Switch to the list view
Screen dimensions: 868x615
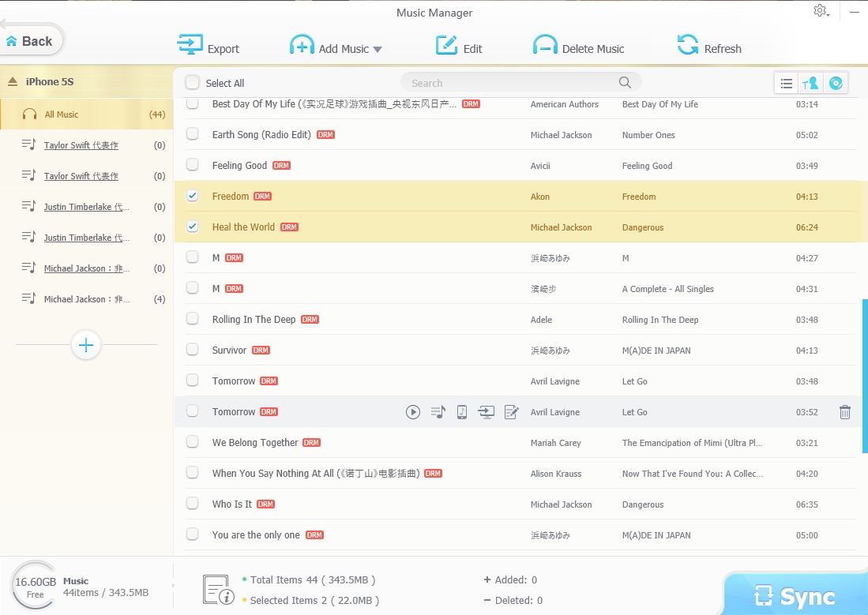pyautogui.click(x=787, y=83)
